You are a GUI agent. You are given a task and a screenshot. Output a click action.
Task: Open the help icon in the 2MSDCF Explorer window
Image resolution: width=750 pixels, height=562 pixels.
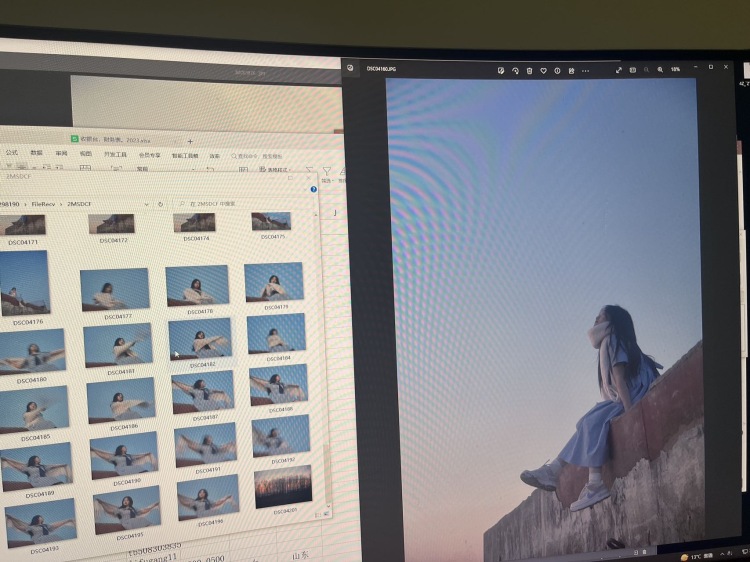tap(313, 189)
